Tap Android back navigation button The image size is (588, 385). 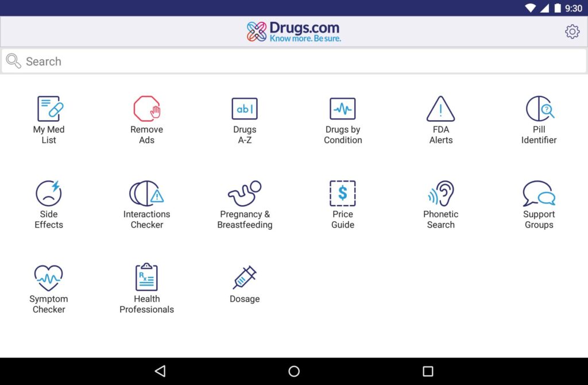[x=160, y=371]
